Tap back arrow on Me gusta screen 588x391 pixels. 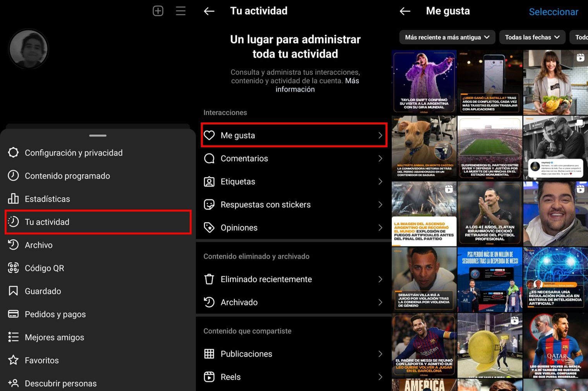pos(405,11)
